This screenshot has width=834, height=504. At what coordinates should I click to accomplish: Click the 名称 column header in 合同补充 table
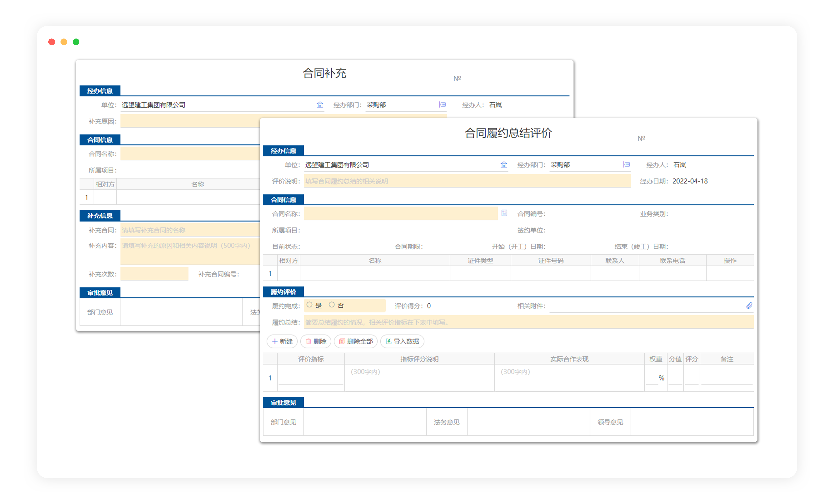198,184
